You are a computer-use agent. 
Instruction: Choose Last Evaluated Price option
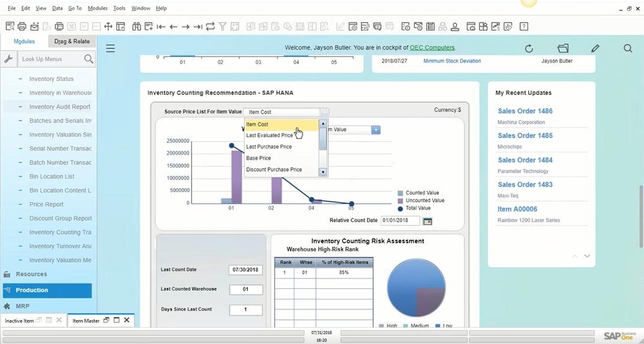click(281, 135)
